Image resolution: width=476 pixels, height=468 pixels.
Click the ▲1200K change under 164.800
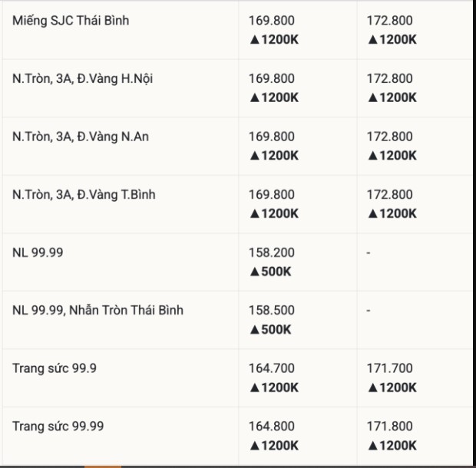[273, 446]
